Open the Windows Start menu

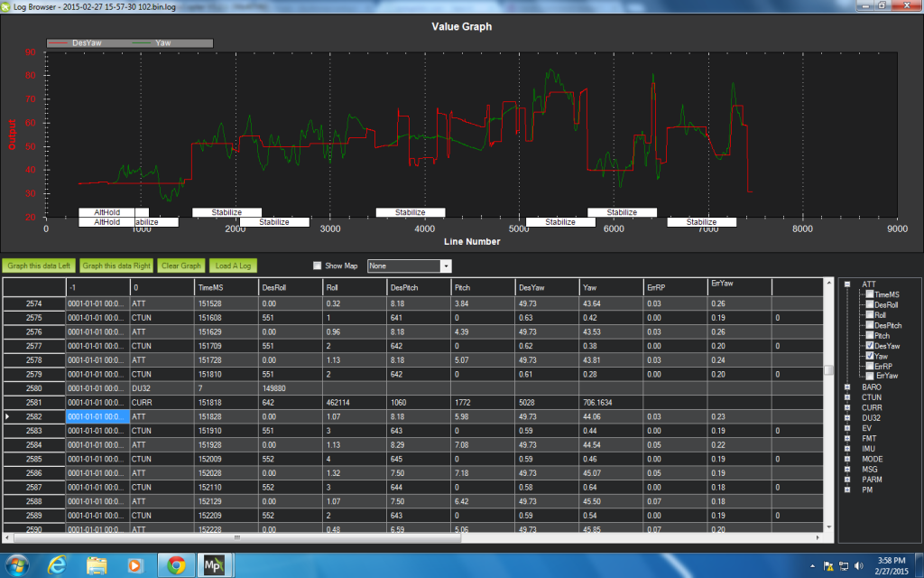17,565
